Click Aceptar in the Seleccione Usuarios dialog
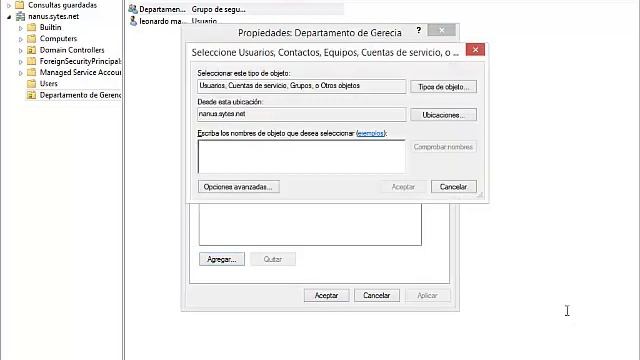The image size is (640, 360). click(x=403, y=187)
